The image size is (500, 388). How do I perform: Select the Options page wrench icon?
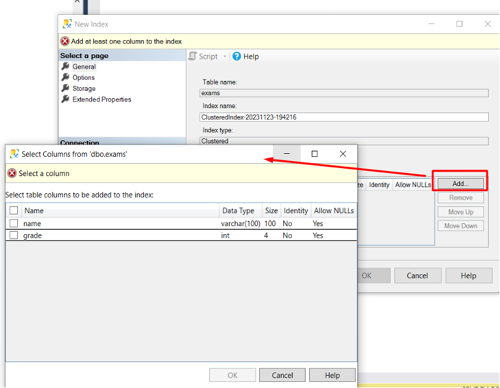65,77
